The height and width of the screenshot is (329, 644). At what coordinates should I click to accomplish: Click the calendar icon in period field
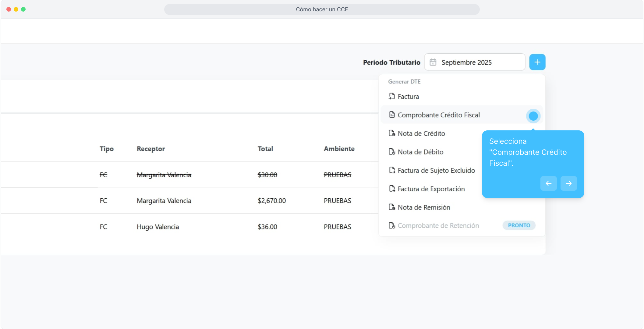pos(433,62)
